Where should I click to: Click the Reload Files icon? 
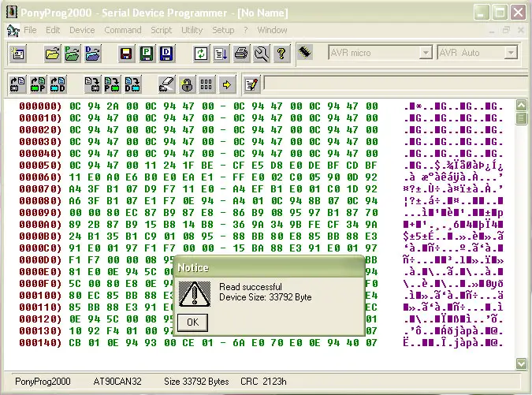[201, 54]
